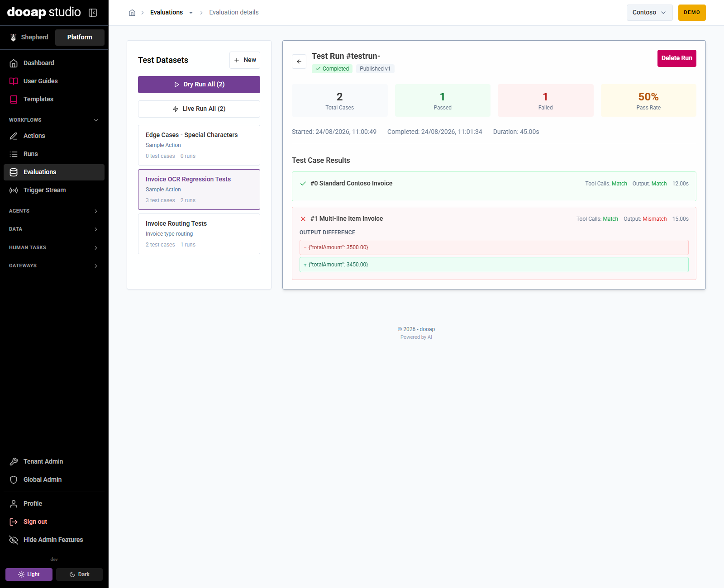Collapse the WORKFLOWS section
Viewport: 724px width, 588px height.
point(54,120)
